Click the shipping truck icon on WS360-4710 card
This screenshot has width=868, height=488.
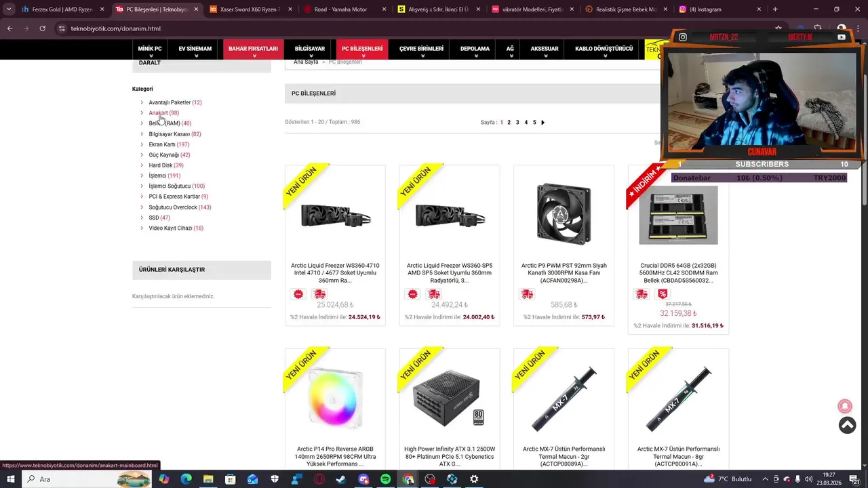click(319, 293)
